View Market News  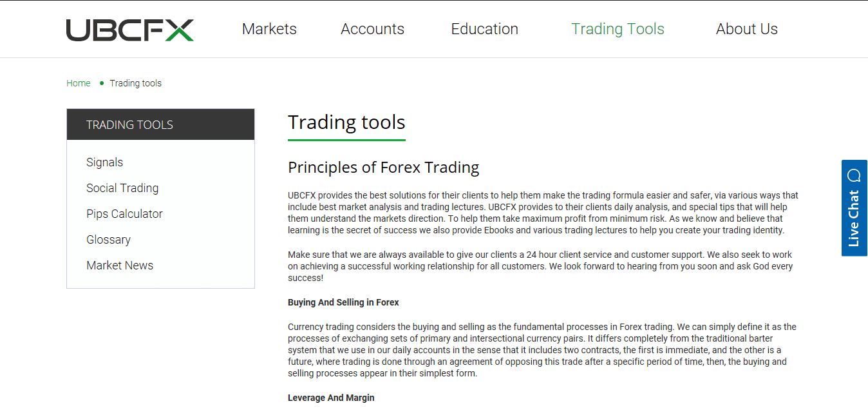[120, 265]
